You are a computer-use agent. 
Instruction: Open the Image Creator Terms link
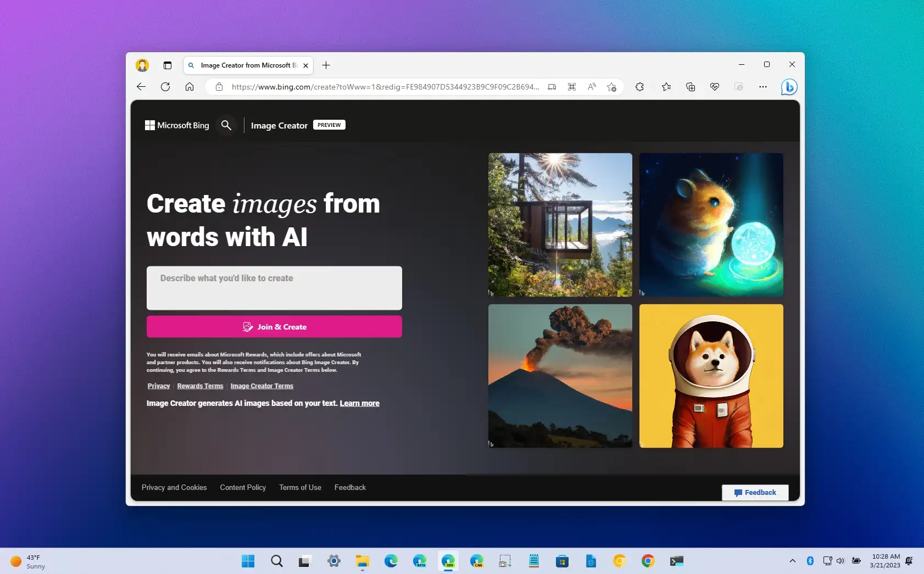tap(262, 386)
